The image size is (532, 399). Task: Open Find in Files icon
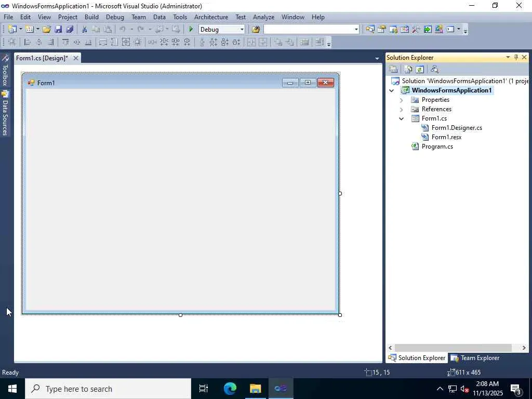coord(256,29)
